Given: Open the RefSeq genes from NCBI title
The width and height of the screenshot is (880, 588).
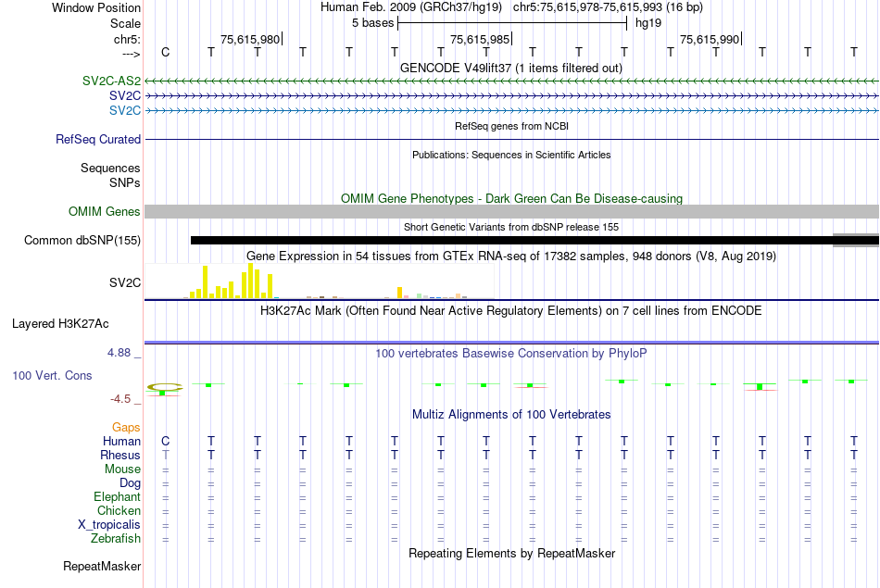Looking at the screenshot, I should (x=511, y=126).
